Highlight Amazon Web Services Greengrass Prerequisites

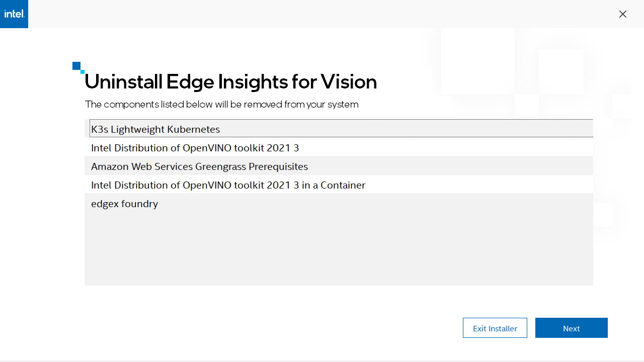tap(199, 166)
